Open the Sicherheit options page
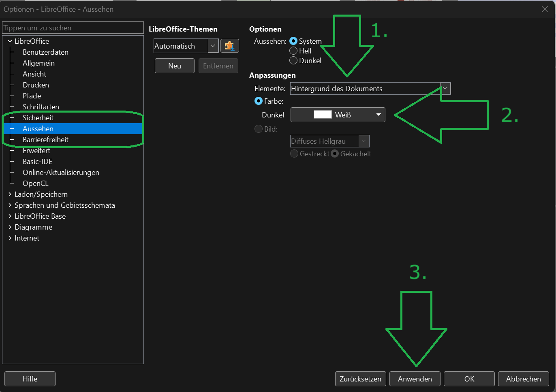556x392 pixels. click(38, 118)
